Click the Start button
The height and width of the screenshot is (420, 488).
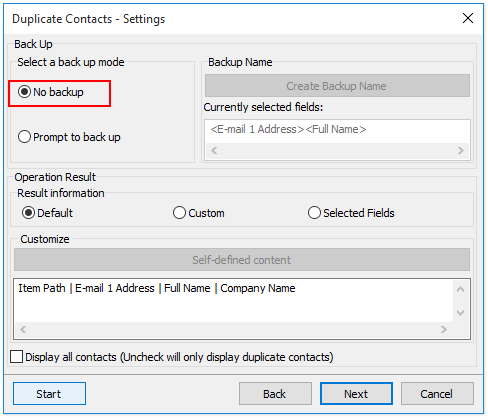pos(49,394)
